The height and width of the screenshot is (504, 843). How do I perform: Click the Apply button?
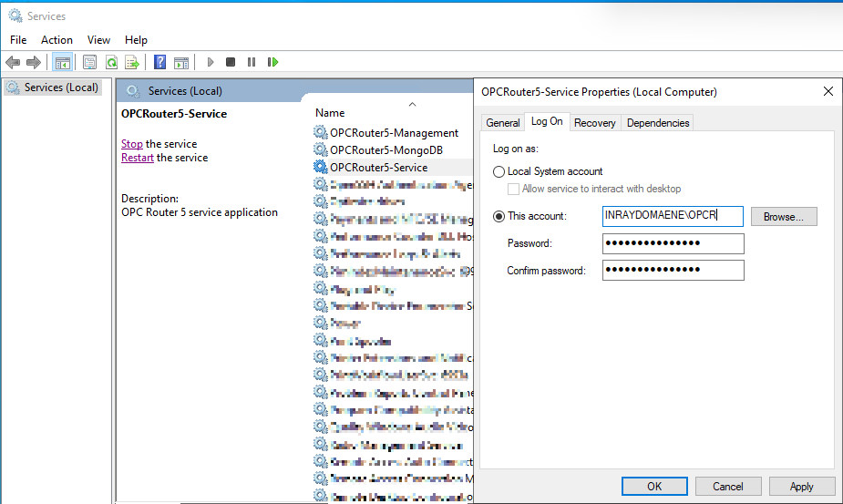pos(802,487)
